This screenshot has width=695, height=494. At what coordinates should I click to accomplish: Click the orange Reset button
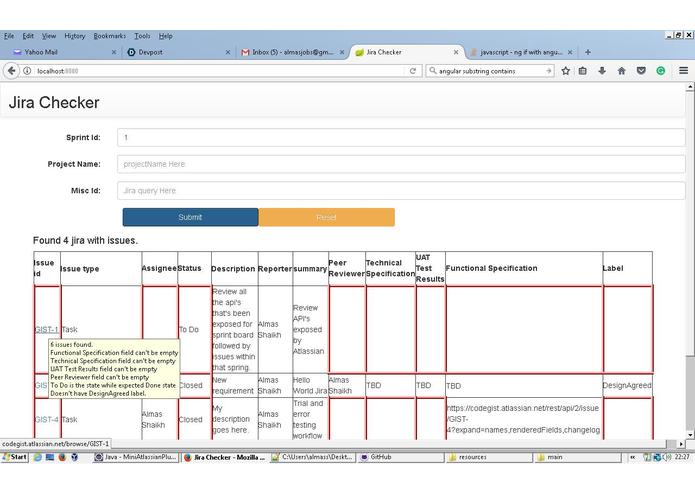click(327, 217)
